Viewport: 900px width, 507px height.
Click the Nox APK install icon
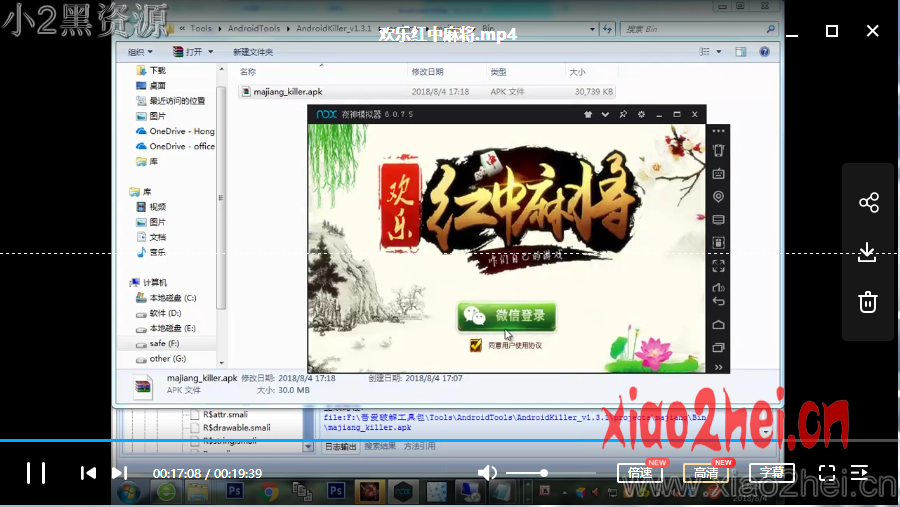[x=718, y=243]
